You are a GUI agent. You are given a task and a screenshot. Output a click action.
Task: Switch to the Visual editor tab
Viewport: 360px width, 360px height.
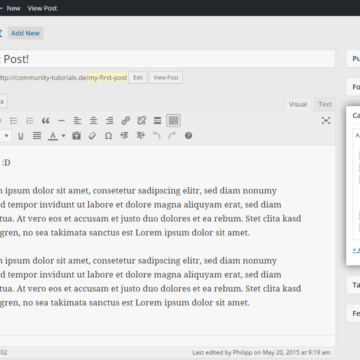point(298,104)
